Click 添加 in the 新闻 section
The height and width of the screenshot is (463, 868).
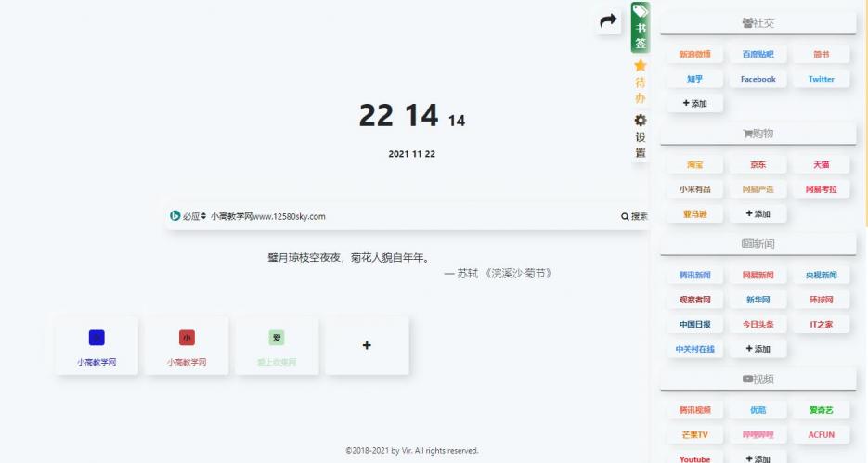coord(758,349)
